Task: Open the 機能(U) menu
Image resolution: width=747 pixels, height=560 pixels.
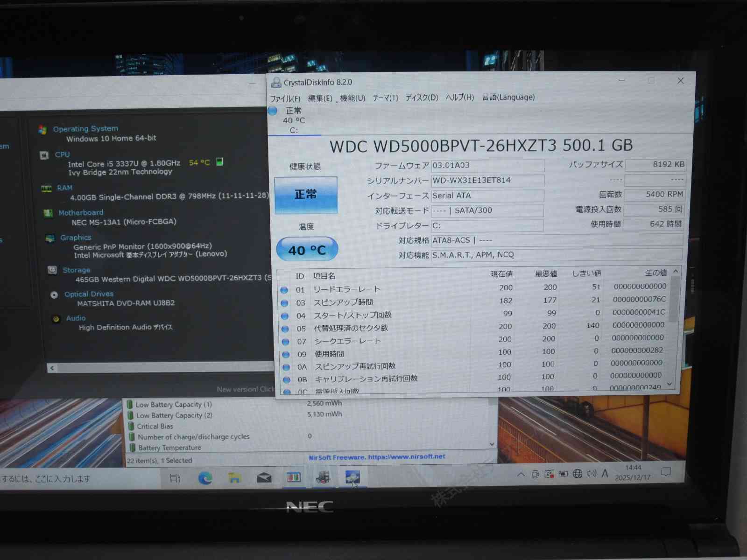Action: coord(352,98)
